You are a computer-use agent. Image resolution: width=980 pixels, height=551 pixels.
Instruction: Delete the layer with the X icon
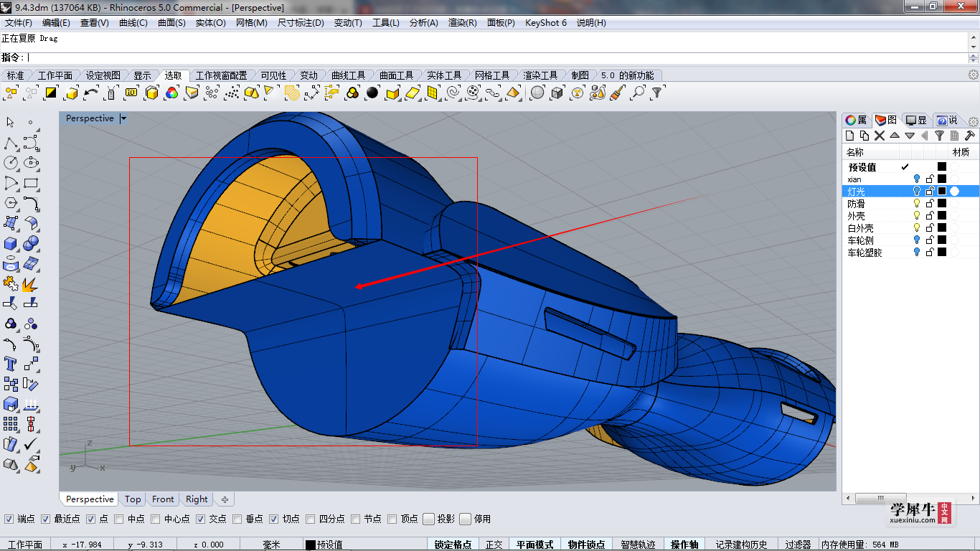pos(880,136)
